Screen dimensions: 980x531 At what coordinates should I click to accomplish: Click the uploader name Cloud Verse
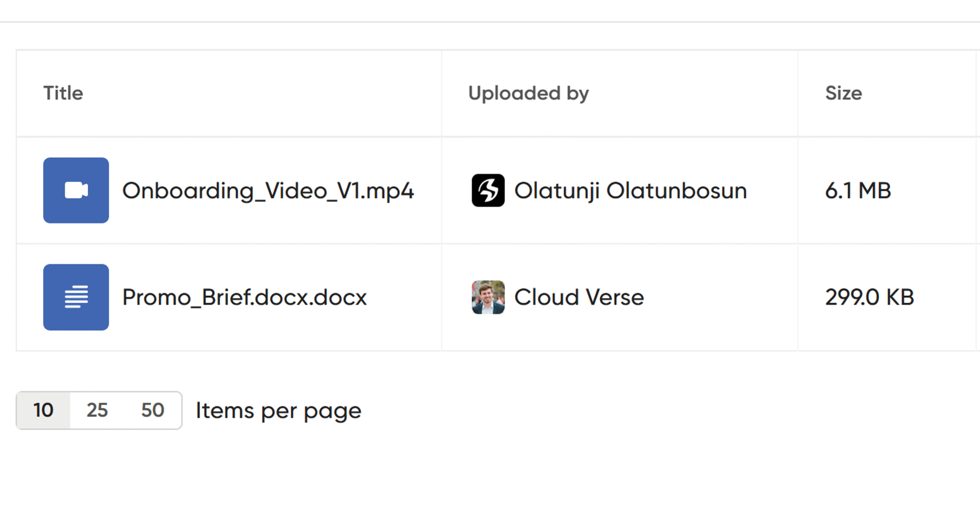(x=579, y=297)
